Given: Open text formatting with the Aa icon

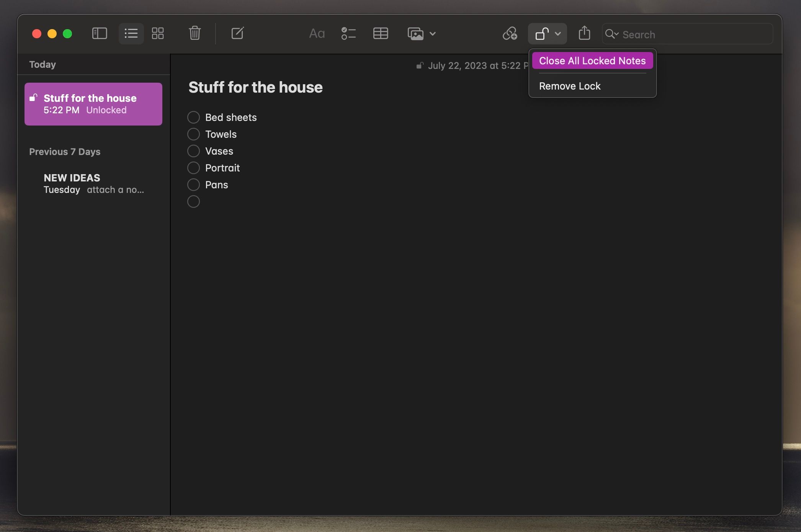Looking at the screenshot, I should tap(317, 34).
